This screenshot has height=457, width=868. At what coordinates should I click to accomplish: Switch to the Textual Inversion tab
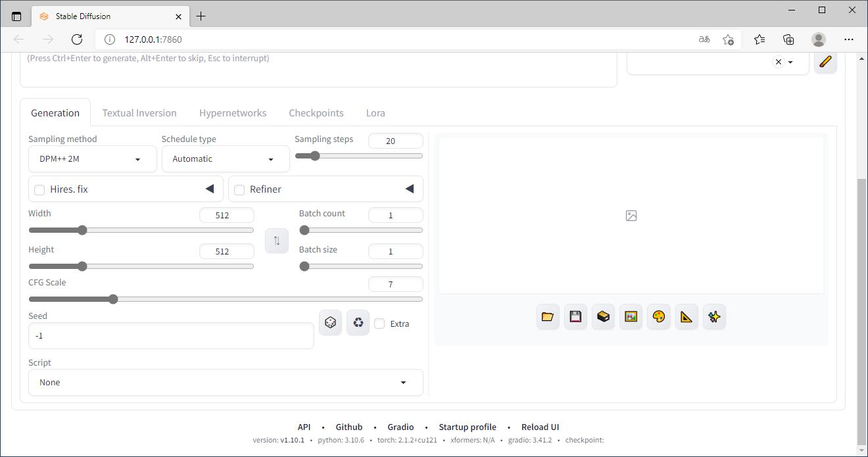point(139,113)
